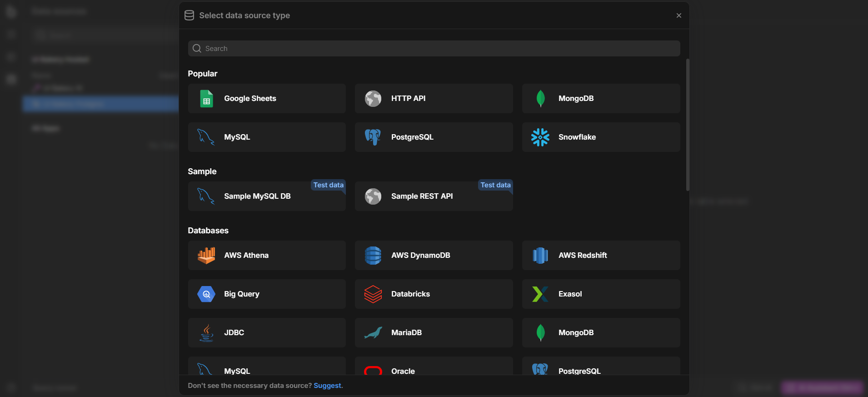Close the Select data source type dialog
Screen dimensions: 868x397
point(679,15)
